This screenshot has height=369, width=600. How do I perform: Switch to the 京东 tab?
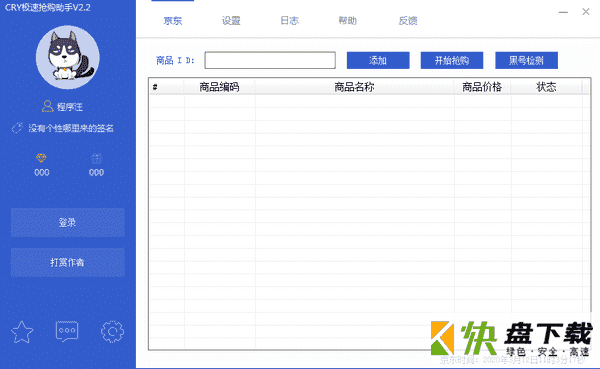[x=173, y=21]
